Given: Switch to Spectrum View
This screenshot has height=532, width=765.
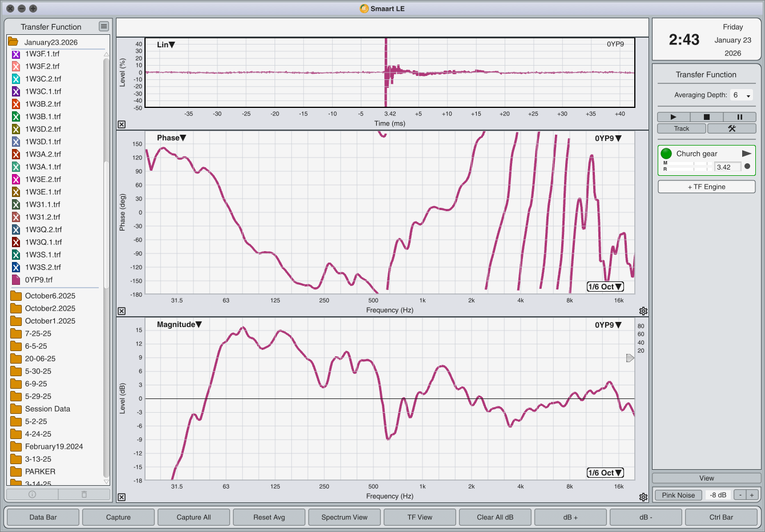Looking at the screenshot, I should coord(344,517).
